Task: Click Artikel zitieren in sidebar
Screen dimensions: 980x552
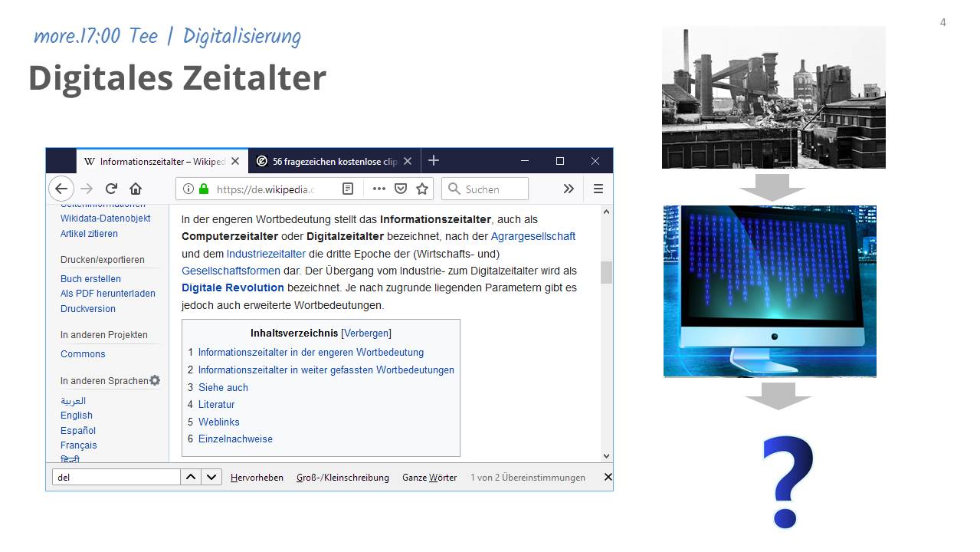Action: click(90, 234)
